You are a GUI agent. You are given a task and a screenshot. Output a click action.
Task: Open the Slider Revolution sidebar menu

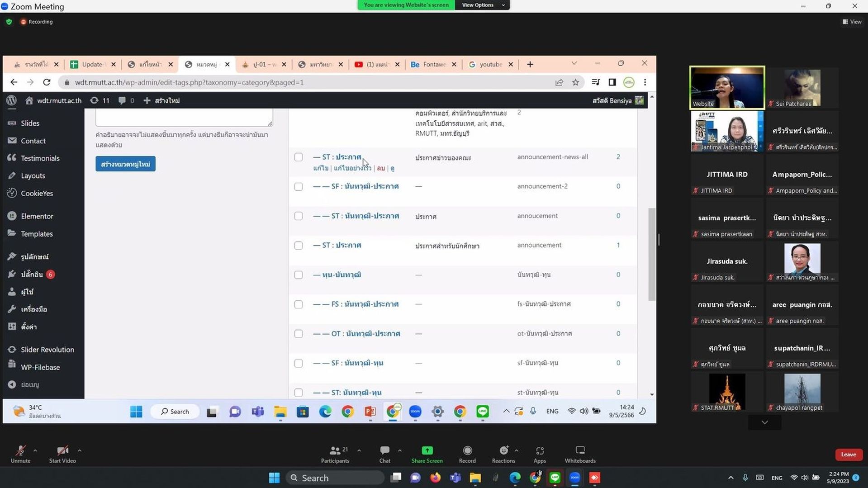point(47,350)
